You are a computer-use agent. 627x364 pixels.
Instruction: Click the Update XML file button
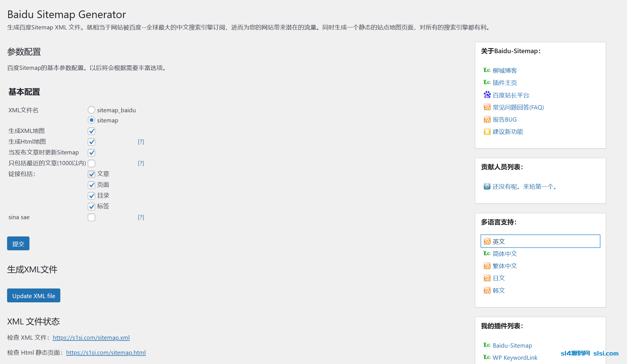(34, 296)
